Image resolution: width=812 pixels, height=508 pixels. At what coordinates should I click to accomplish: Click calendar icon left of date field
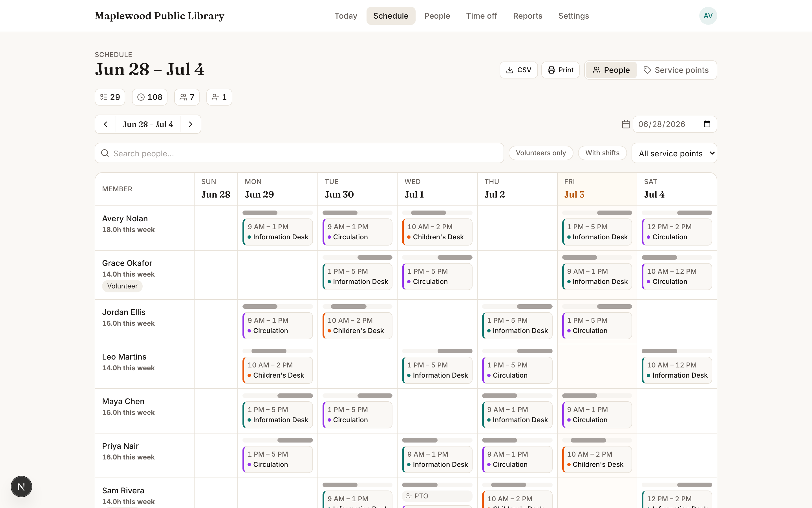click(x=625, y=124)
